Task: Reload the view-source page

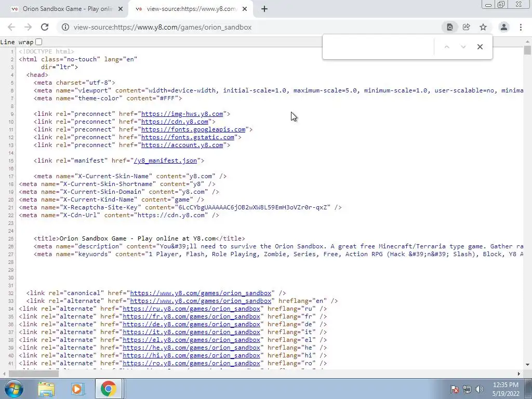Action: pyautogui.click(x=45, y=27)
